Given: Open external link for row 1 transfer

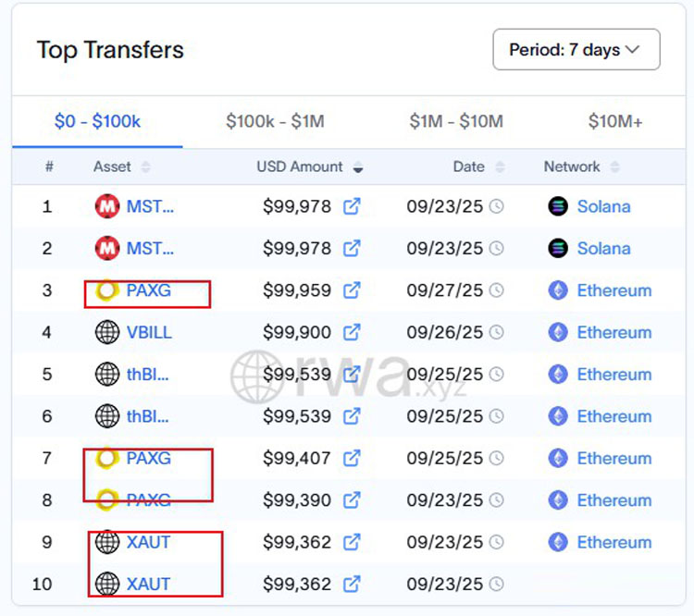Looking at the screenshot, I should point(352,206).
